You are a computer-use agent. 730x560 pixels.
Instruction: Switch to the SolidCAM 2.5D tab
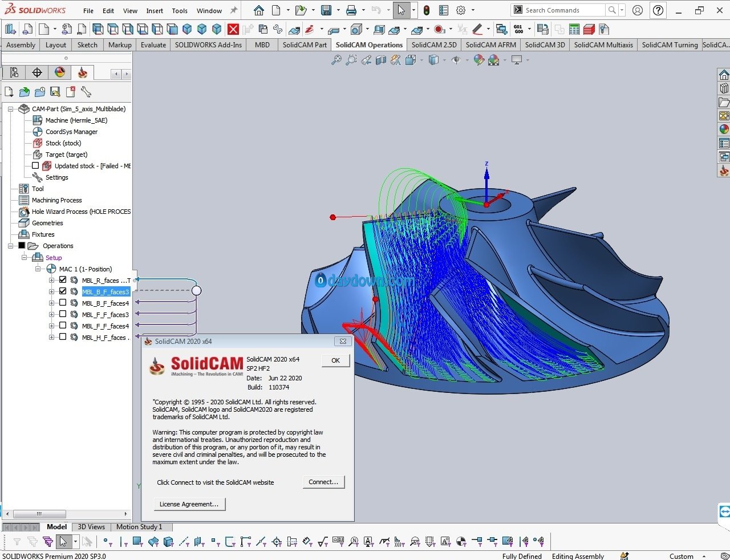[x=434, y=44]
